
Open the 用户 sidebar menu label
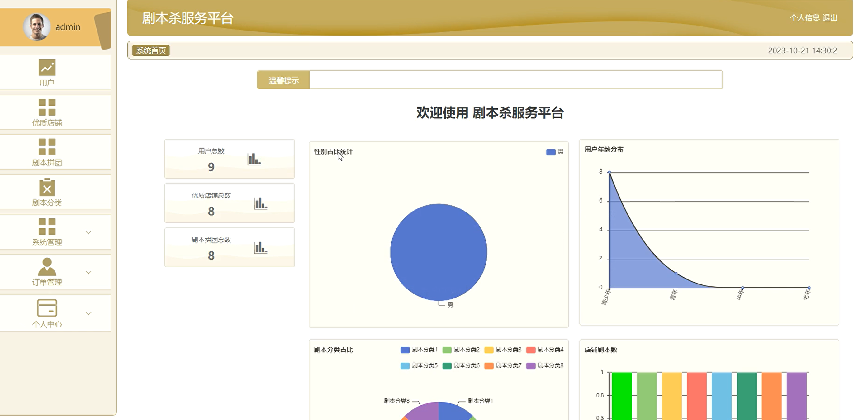point(47,83)
